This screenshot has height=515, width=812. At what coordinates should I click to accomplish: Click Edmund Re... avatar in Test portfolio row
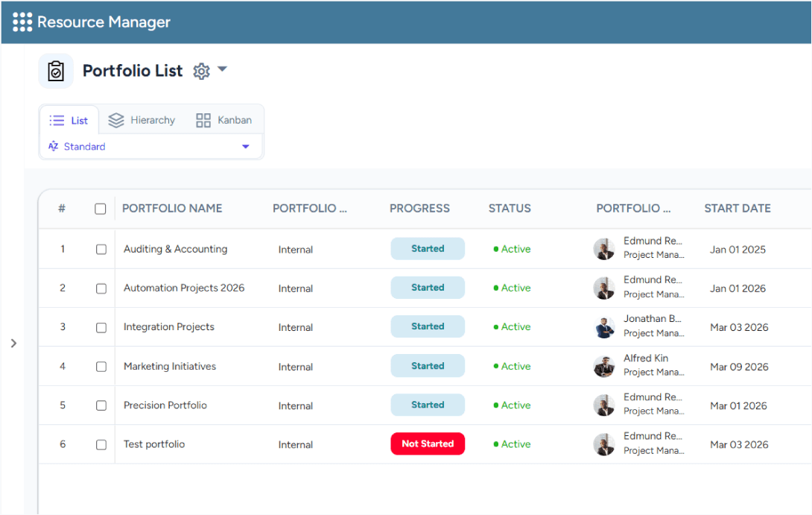coord(604,444)
